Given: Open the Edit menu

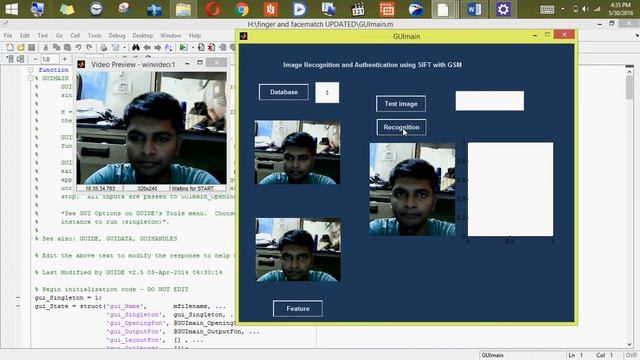Looking at the screenshot, I should coord(25,36).
